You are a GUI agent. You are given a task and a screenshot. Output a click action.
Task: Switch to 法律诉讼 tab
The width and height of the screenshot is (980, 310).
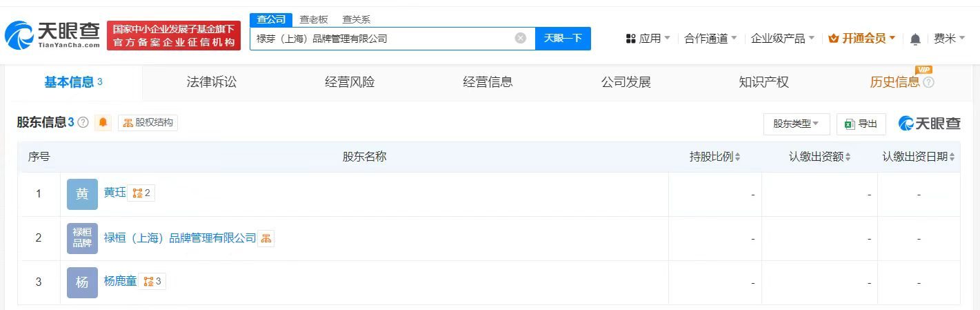212,82
